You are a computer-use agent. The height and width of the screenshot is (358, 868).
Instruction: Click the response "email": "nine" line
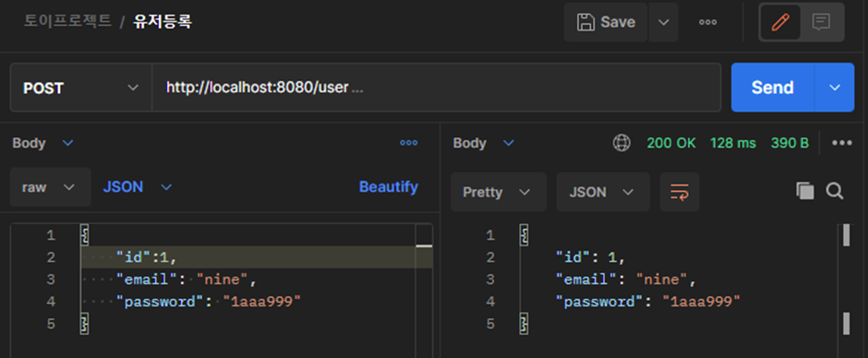pos(625,280)
